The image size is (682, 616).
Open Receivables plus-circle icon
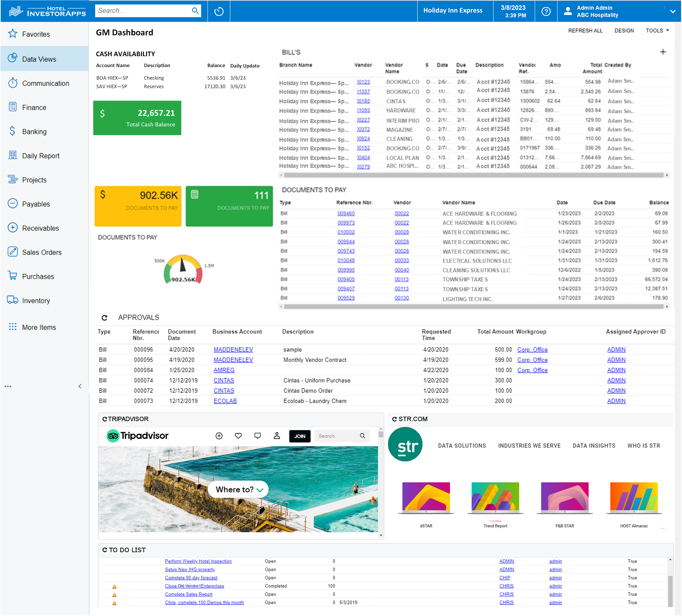click(x=13, y=227)
